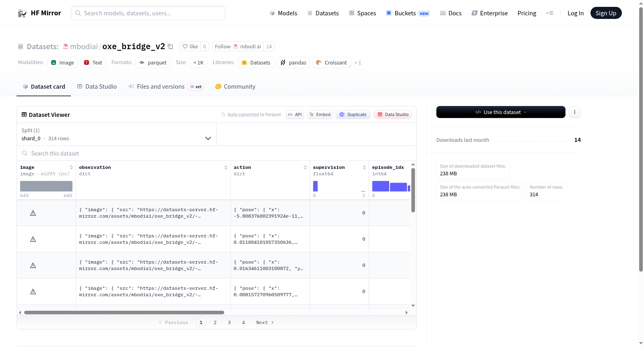Image resolution: width=644 pixels, height=347 pixels.
Task: Open the mbodiai organization link
Action: coord(84,46)
